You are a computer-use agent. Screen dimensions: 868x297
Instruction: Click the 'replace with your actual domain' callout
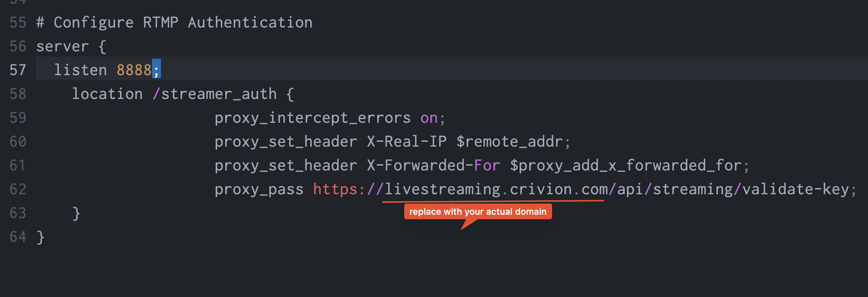[478, 212]
